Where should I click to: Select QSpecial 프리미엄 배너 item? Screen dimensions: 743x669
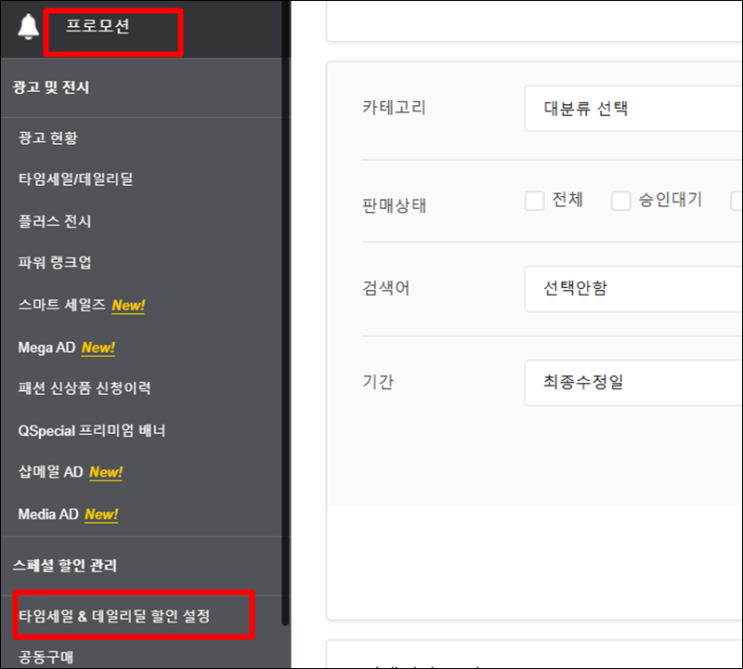[x=91, y=431]
